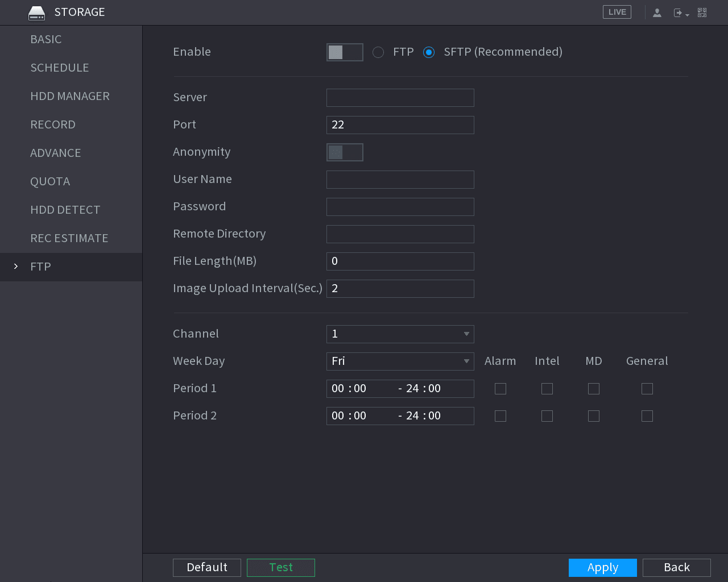The image size is (728, 582).
Task: Click the Default button
Action: tap(207, 568)
